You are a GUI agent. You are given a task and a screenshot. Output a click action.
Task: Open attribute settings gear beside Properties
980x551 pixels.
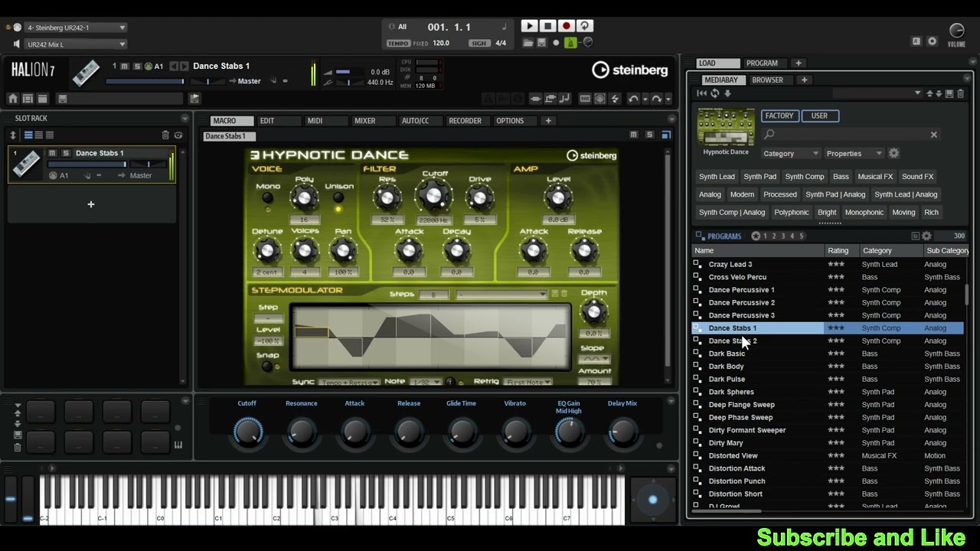click(893, 153)
